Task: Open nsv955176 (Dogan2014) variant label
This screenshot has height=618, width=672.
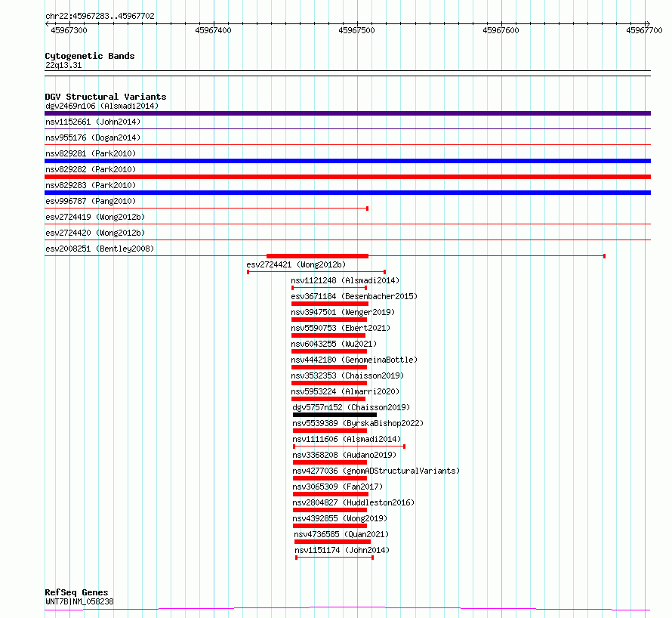Action: click(x=93, y=138)
